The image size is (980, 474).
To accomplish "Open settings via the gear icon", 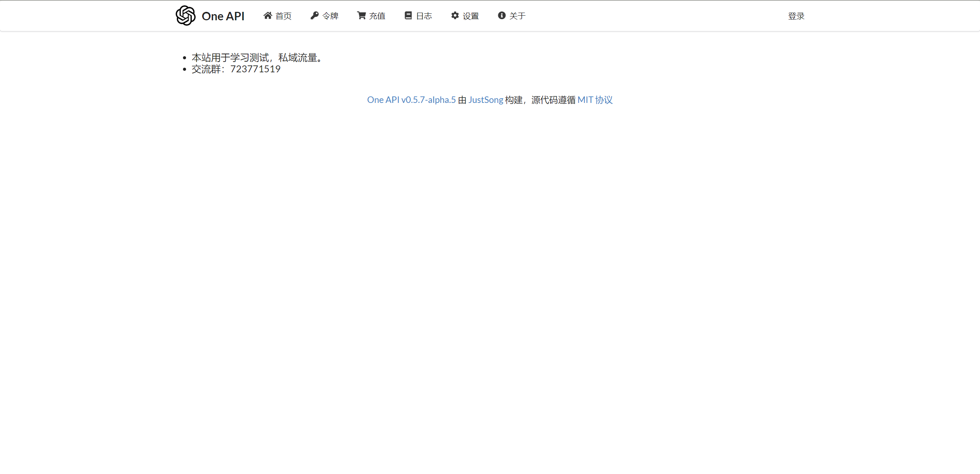I will click(455, 15).
